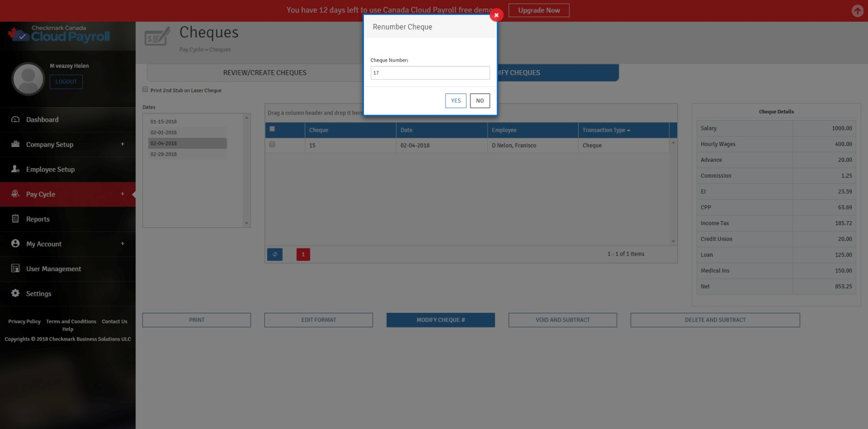Screen dimensions: 868x429
Task: Enable Print 2nd Stub on Laser Cheque
Action: click(x=145, y=89)
